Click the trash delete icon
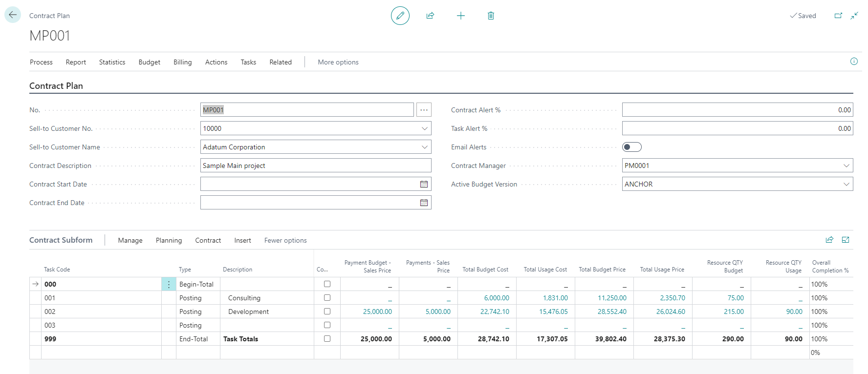 click(491, 16)
